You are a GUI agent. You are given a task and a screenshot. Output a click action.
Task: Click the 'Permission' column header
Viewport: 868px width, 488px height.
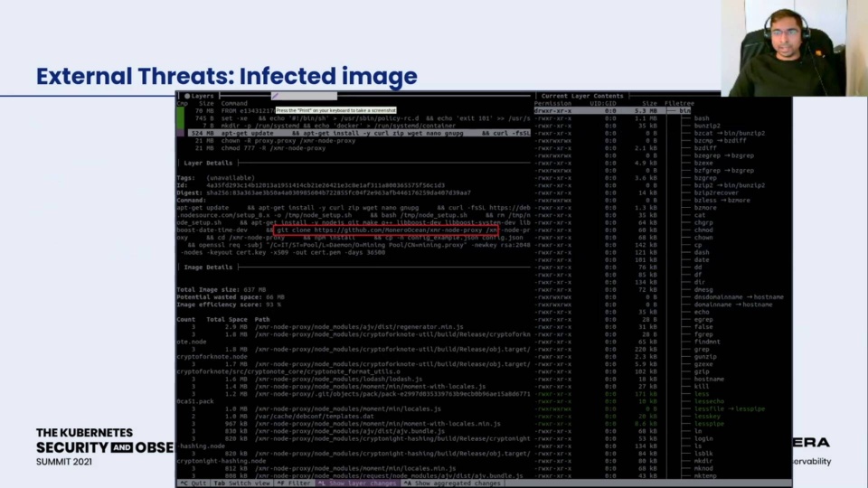(552, 103)
